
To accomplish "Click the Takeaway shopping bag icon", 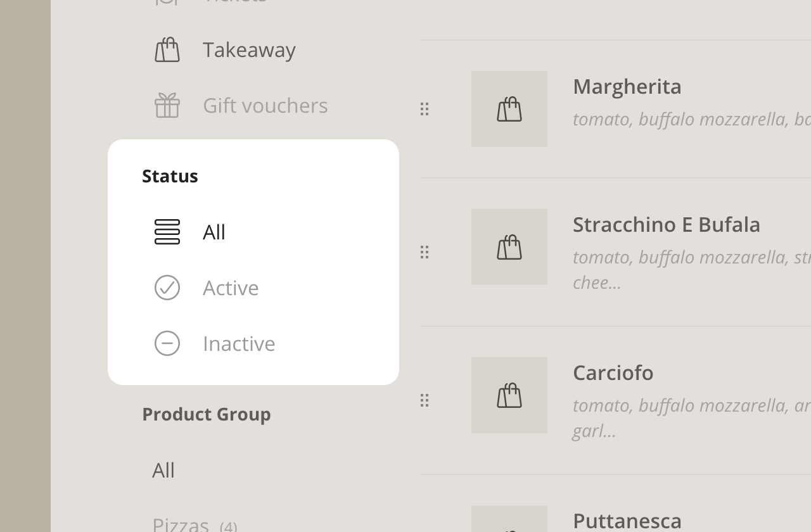I will pyautogui.click(x=167, y=49).
